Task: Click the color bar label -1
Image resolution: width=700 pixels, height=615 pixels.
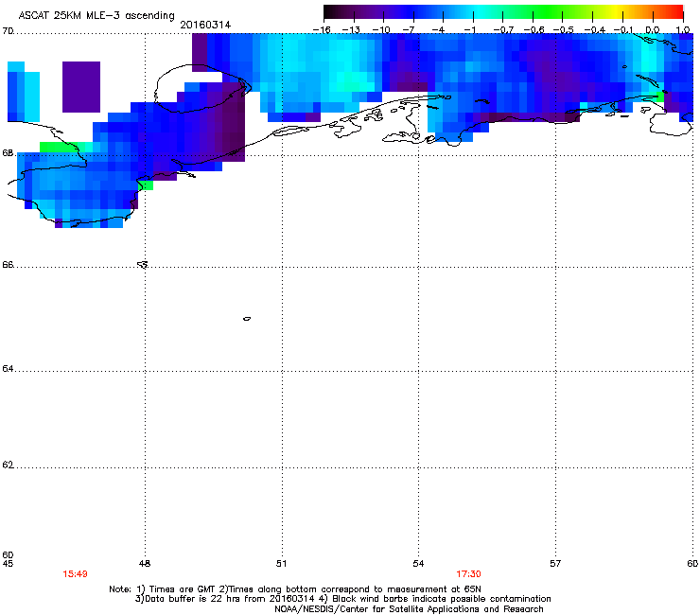Action: (x=469, y=30)
